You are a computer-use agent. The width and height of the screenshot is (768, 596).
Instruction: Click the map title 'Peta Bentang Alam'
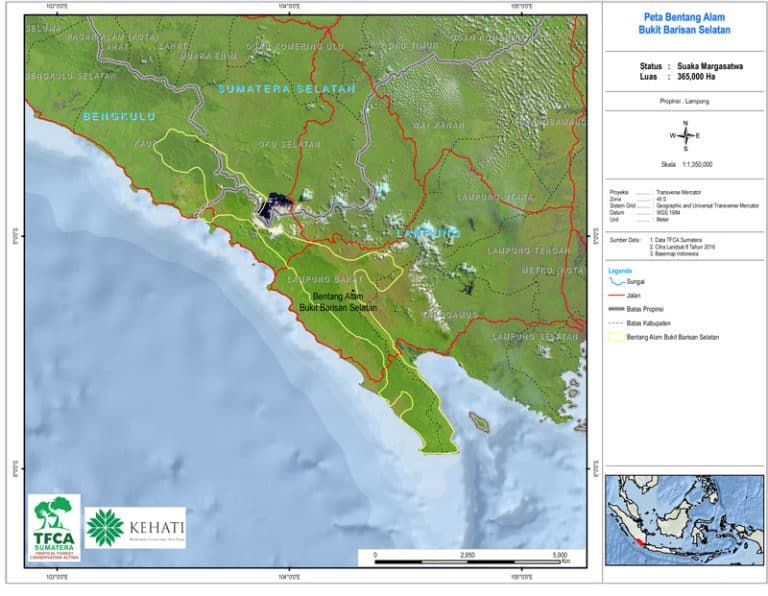point(684,18)
